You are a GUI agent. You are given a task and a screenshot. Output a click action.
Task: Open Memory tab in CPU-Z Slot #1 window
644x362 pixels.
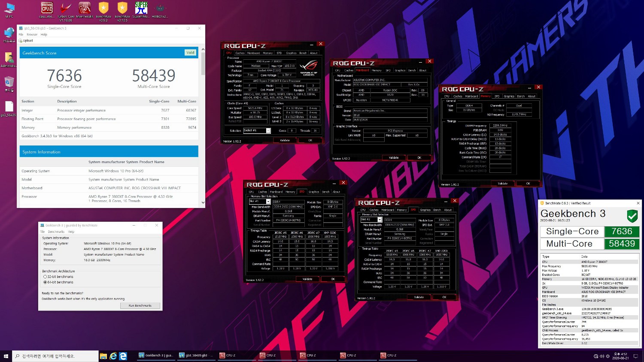(x=291, y=192)
